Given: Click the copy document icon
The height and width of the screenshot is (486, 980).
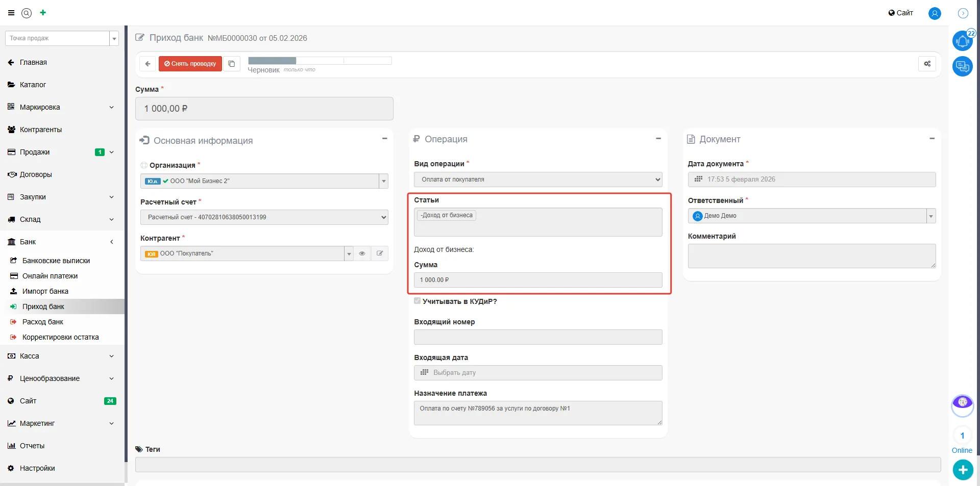Looking at the screenshot, I should pyautogui.click(x=232, y=64).
